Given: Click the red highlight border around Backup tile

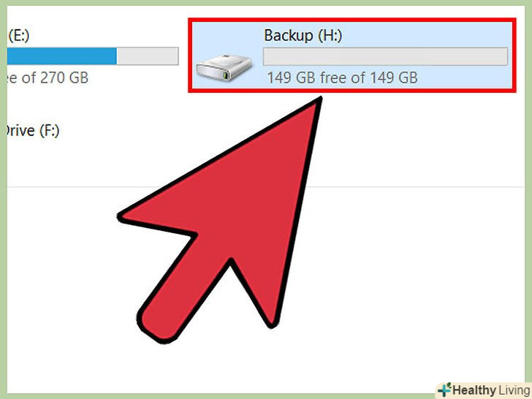Looking at the screenshot, I should tap(352, 20).
